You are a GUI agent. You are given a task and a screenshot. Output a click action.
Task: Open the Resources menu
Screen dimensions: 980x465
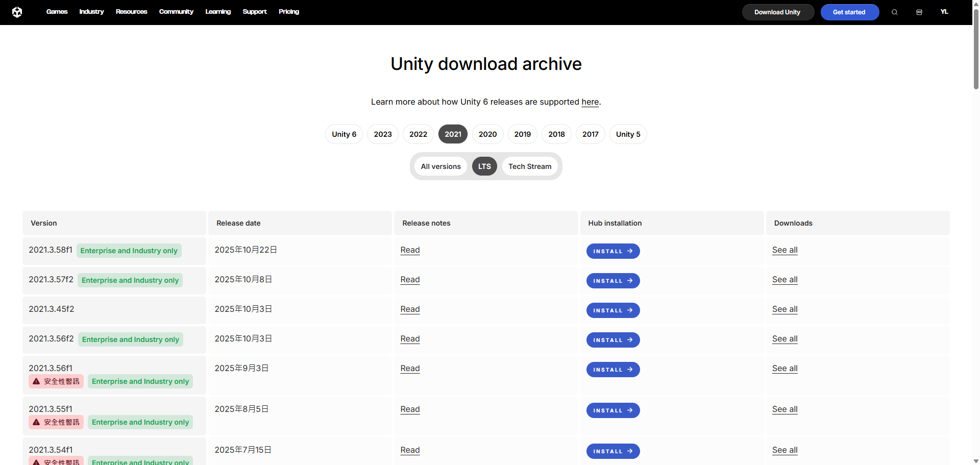(131, 12)
